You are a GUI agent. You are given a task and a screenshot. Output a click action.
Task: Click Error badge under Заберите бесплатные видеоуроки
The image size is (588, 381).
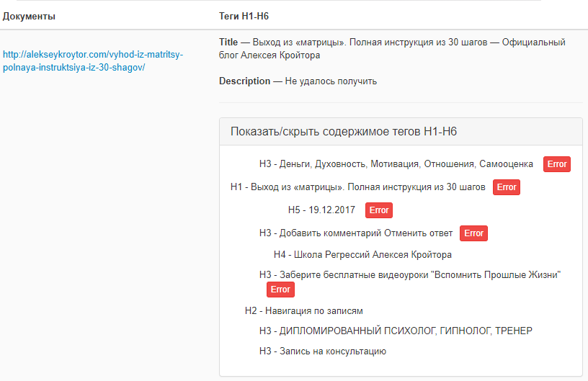280,290
